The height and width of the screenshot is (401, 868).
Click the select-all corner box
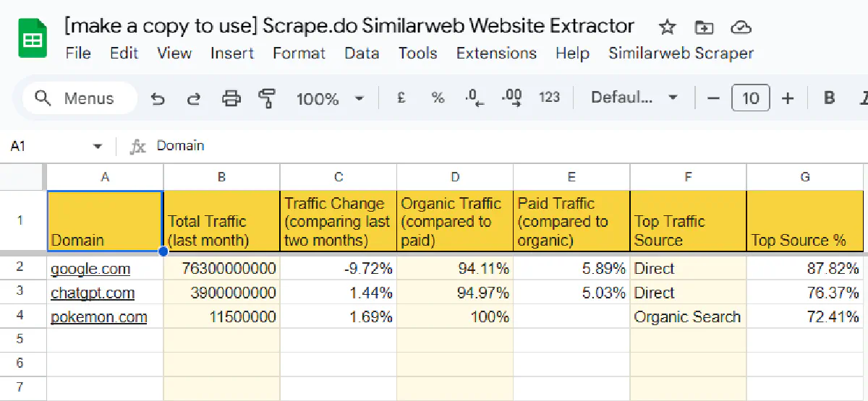pos(21,177)
